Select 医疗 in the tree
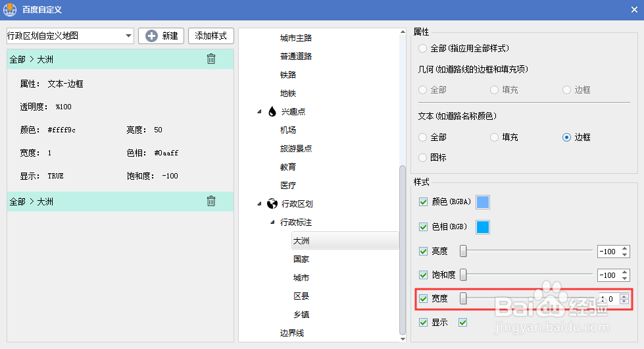 click(x=288, y=186)
